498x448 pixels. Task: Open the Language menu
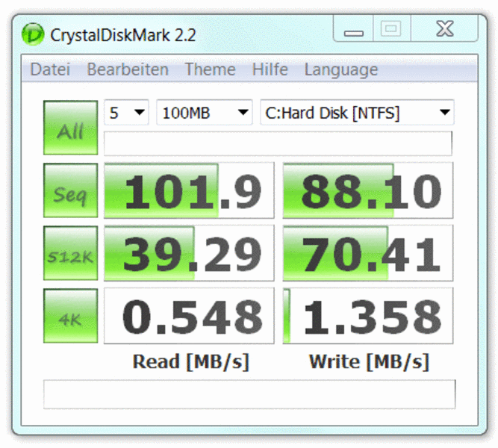tap(341, 70)
